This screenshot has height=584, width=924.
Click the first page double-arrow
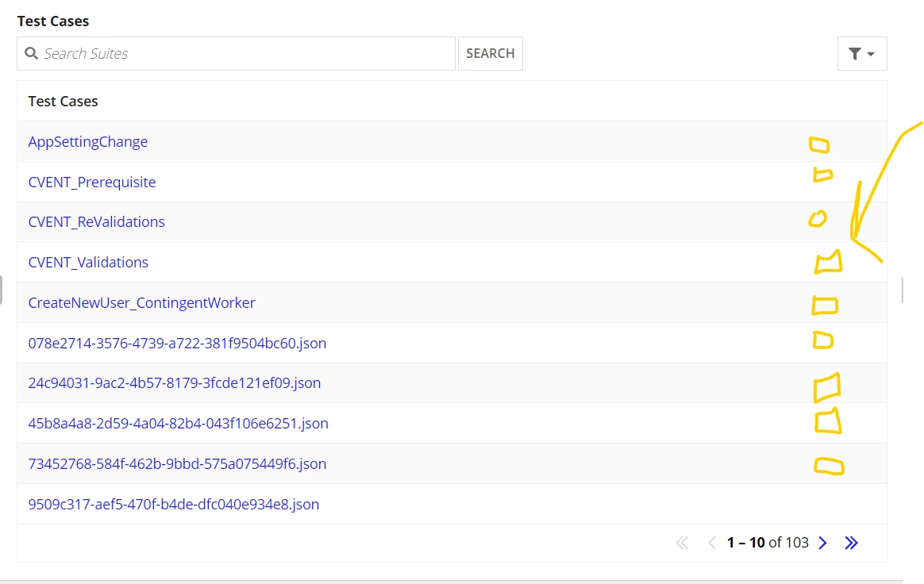pos(683,543)
